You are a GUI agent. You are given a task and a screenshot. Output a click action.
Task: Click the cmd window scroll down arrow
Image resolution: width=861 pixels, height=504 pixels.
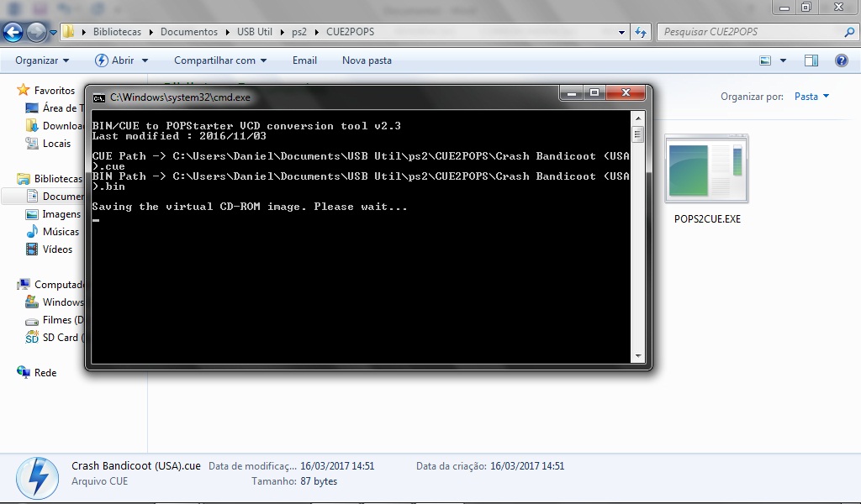tap(638, 356)
